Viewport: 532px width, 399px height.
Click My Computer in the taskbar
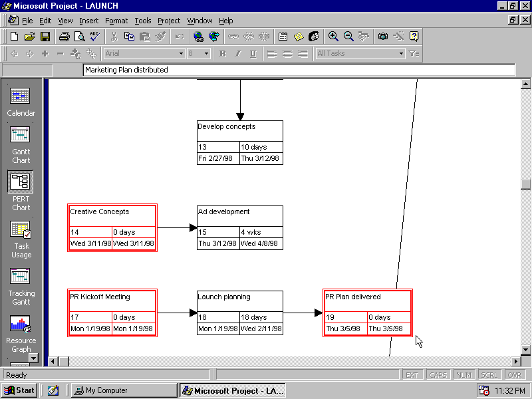[x=124, y=390]
